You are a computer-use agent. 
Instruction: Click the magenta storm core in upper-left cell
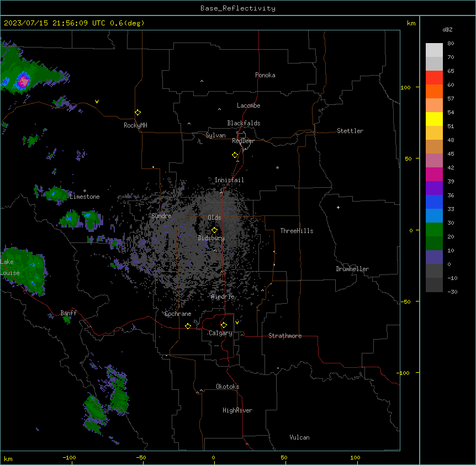click(x=23, y=81)
